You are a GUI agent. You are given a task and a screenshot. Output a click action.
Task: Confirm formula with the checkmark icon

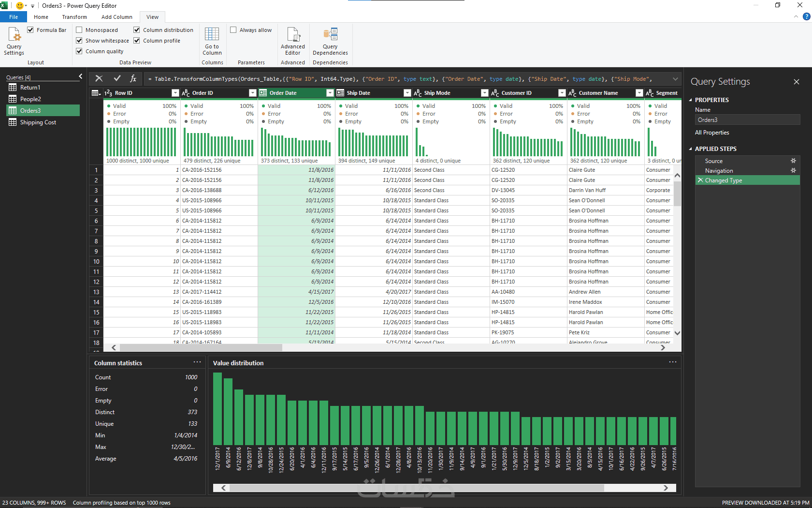coord(117,78)
